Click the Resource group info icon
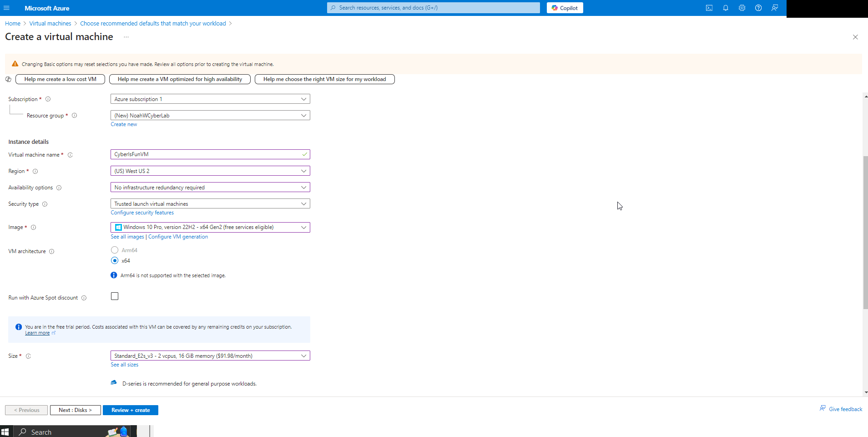Image resolution: width=868 pixels, height=437 pixels. 74,116
